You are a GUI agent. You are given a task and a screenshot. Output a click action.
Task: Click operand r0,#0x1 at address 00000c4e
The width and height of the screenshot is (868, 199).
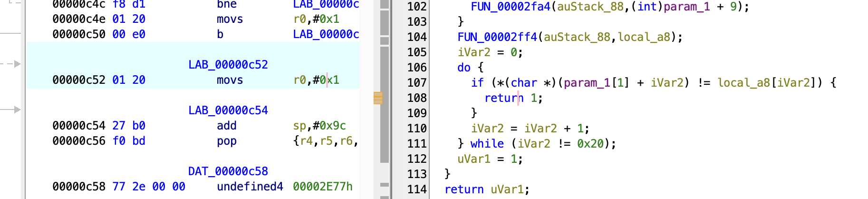click(317, 19)
